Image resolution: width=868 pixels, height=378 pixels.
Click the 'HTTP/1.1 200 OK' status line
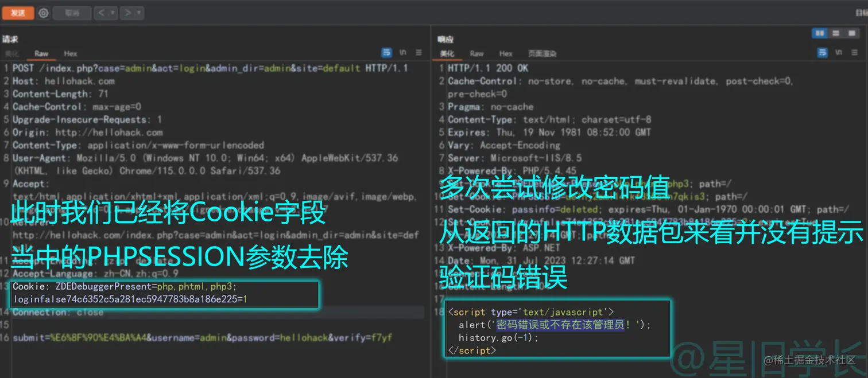point(488,68)
